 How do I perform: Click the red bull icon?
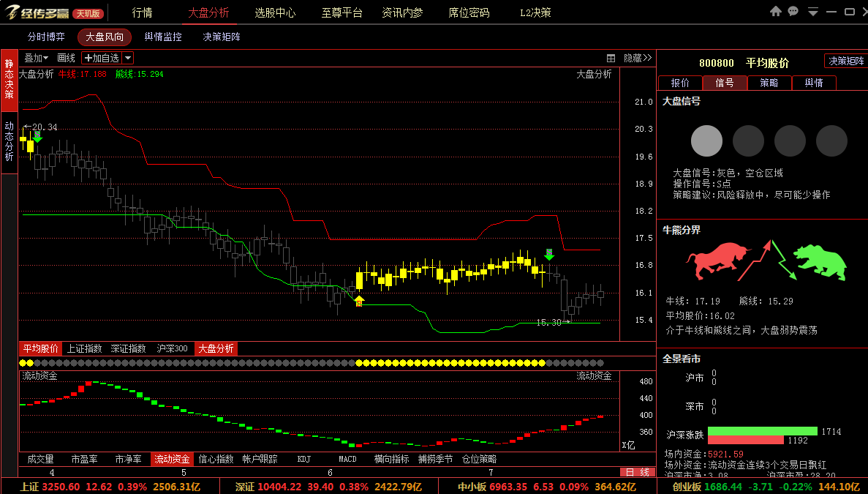click(x=717, y=260)
